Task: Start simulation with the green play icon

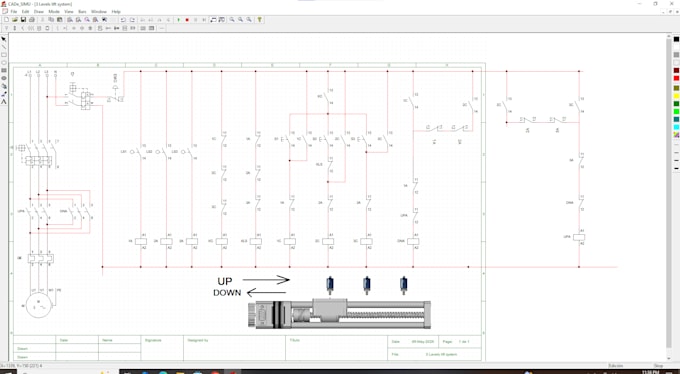Action: (178, 20)
